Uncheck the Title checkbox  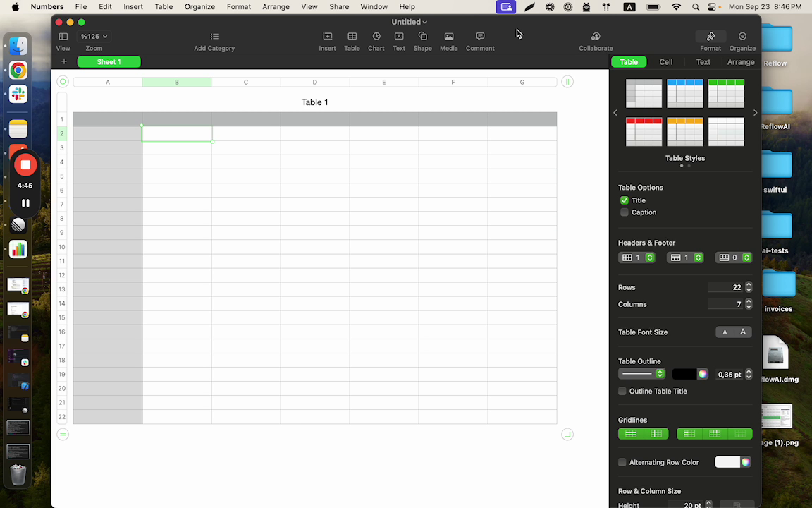click(x=625, y=200)
